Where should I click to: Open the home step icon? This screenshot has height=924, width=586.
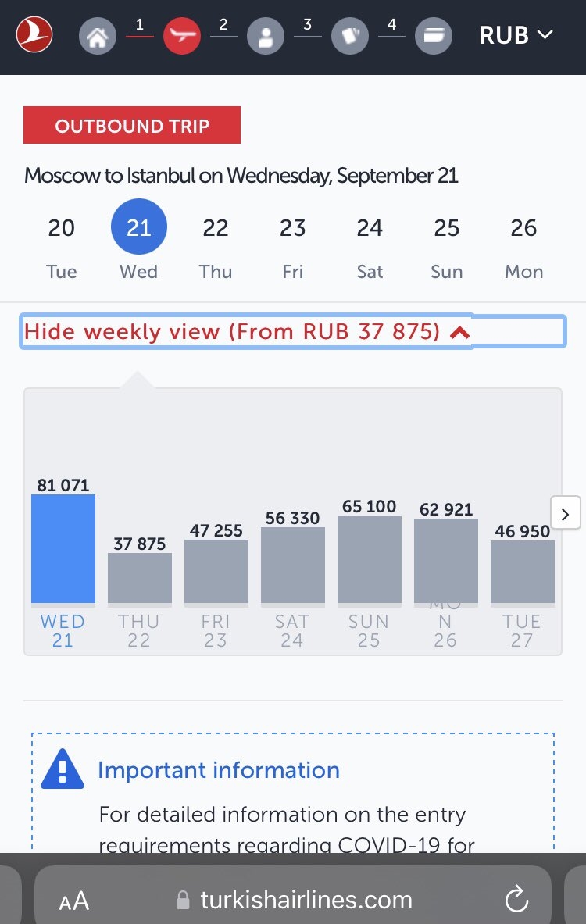97,36
